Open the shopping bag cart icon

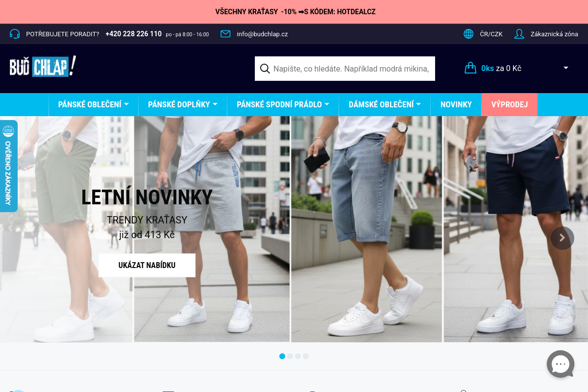click(470, 68)
